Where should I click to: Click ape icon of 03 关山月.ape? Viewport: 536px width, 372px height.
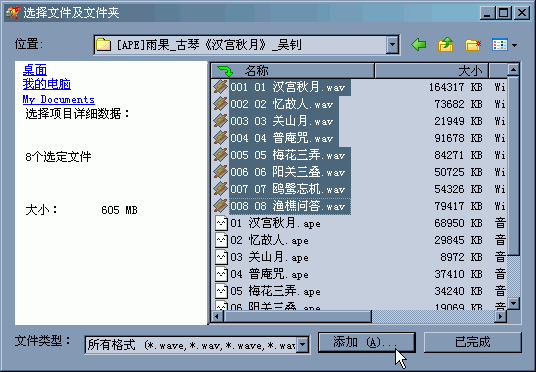click(222, 257)
